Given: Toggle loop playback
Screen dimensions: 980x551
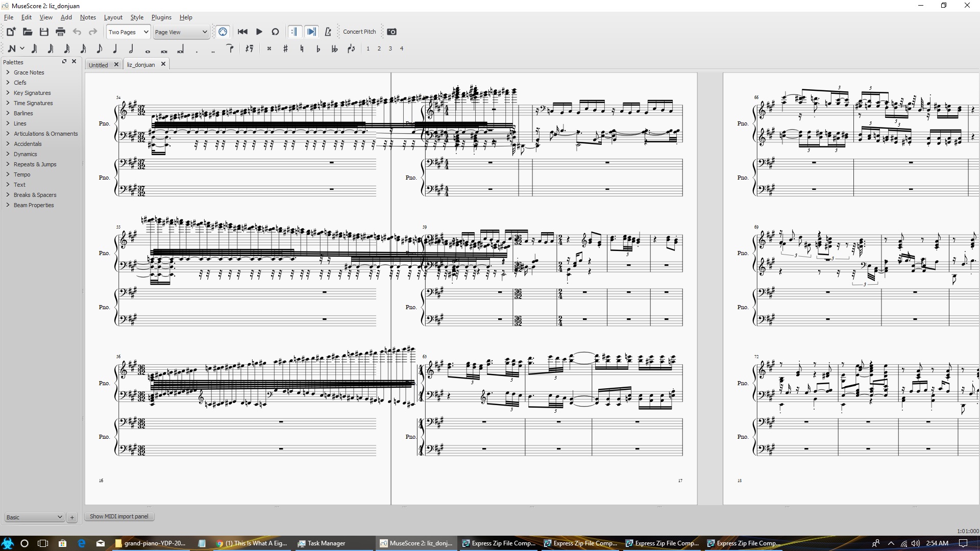Looking at the screenshot, I should coord(275,32).
